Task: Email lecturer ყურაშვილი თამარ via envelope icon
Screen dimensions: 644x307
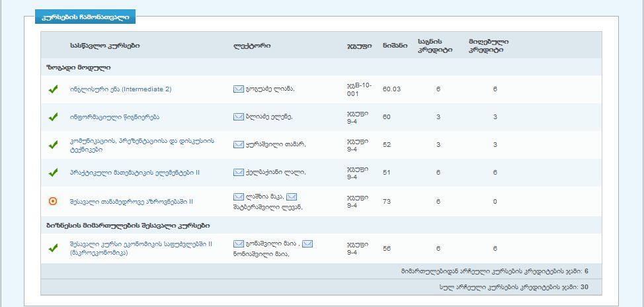Action: [239, 144]
